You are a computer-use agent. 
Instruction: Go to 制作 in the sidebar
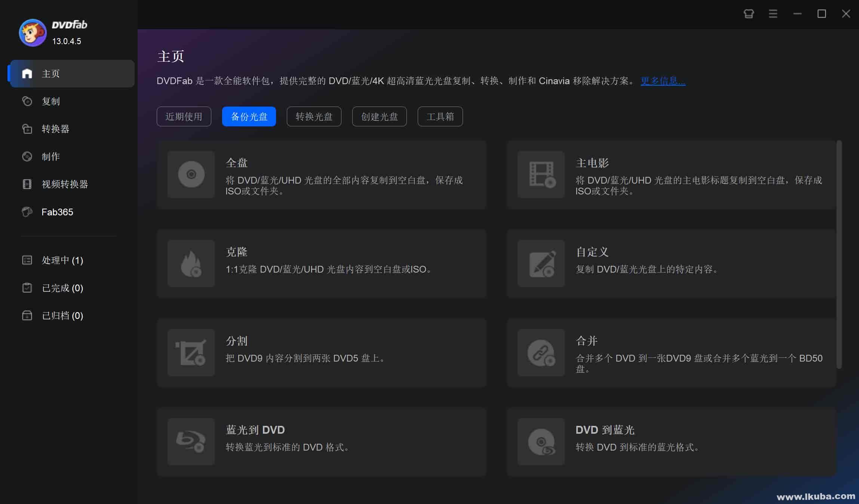[51, 156]
